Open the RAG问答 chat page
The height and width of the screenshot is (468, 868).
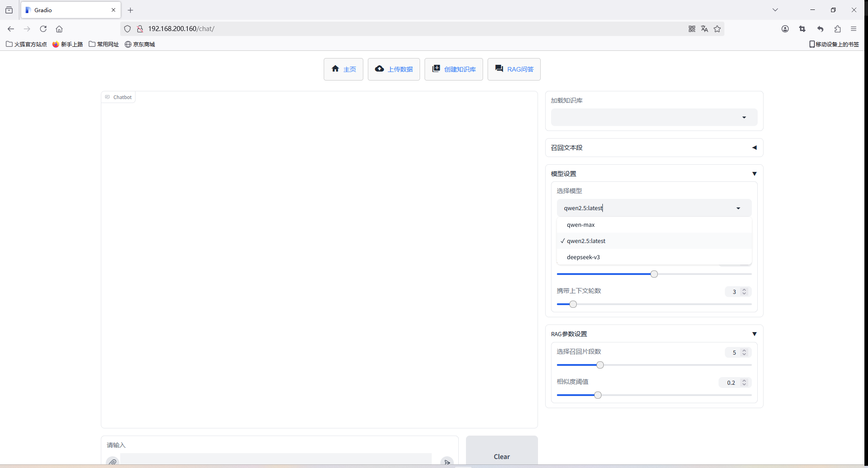[514, 69]
